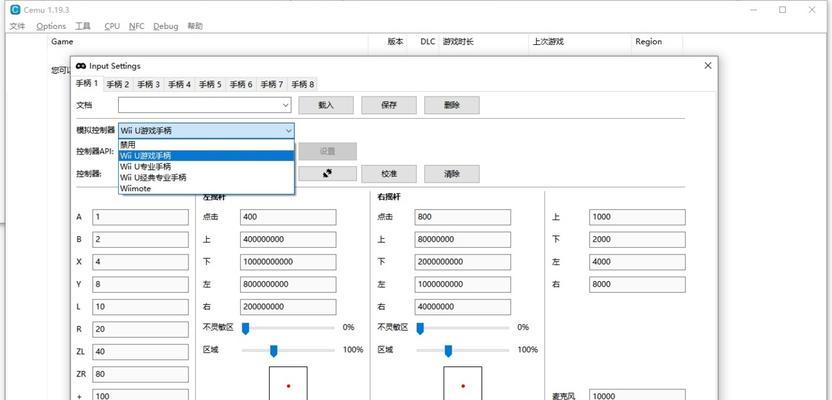
Task: Switch to the 手柄 2 tab
Action: [x=118, y=84]
